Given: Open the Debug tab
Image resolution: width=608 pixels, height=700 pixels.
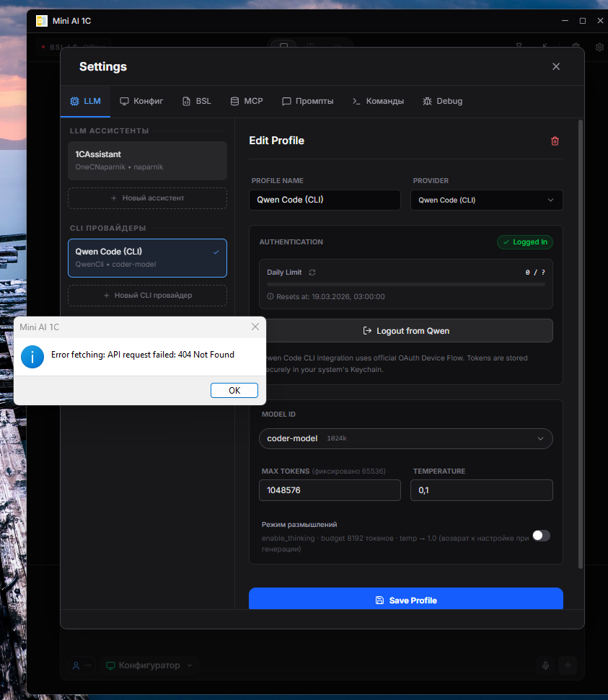Looking at the screenshot, I should [442, 101].
